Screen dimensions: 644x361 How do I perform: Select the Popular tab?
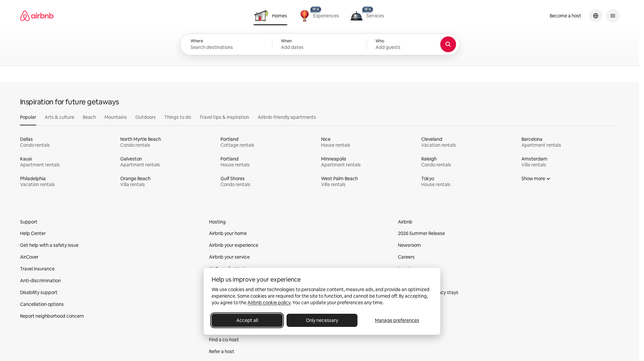(x=28, y=117)
